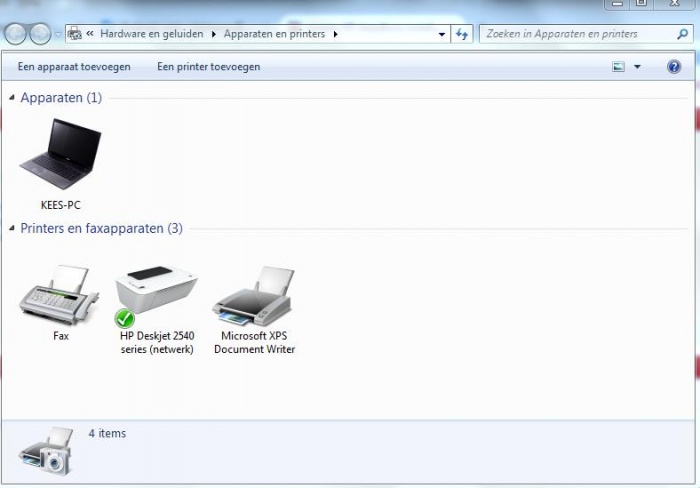This screenshot has height=488, width=700.
Task: Click the Forward navigation arrow
Action: pos(40,34)
